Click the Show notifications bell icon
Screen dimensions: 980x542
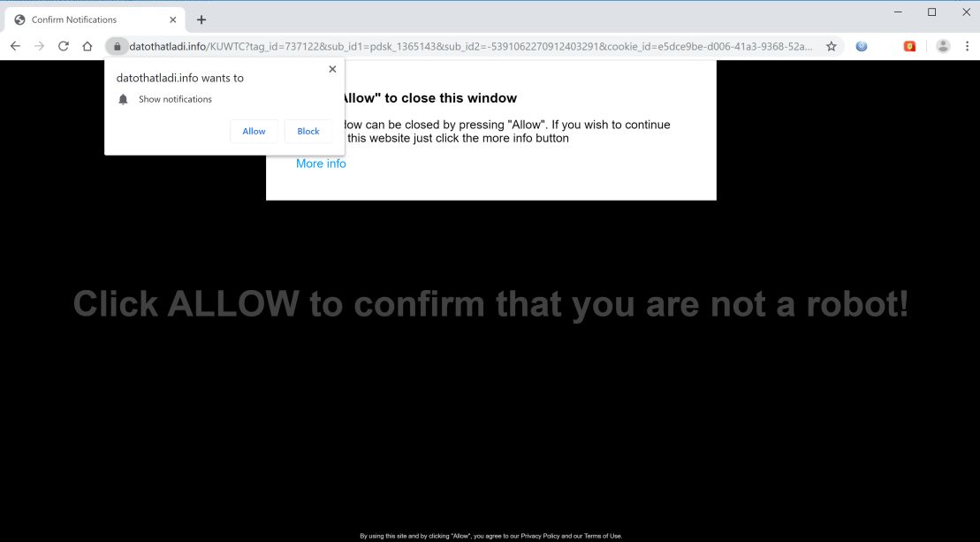[x=123, y=99]
